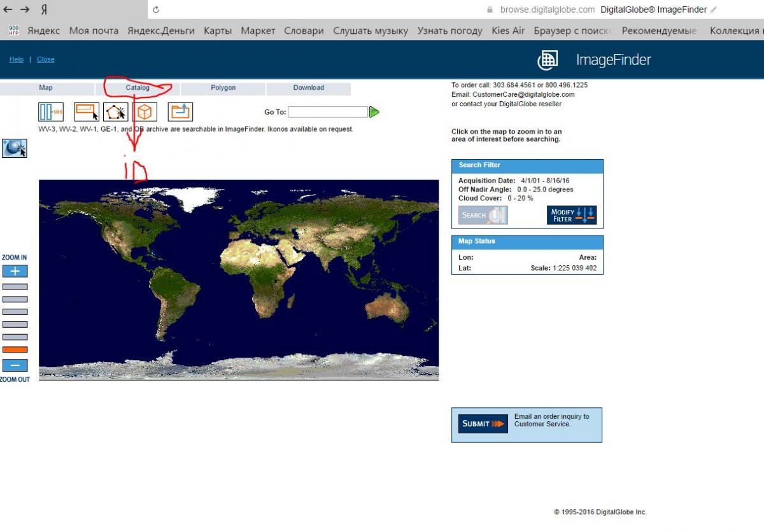Select the topmost gray zoom level bar
The height and width of the screenshot is (532, 764).
[x=15, y=286]
